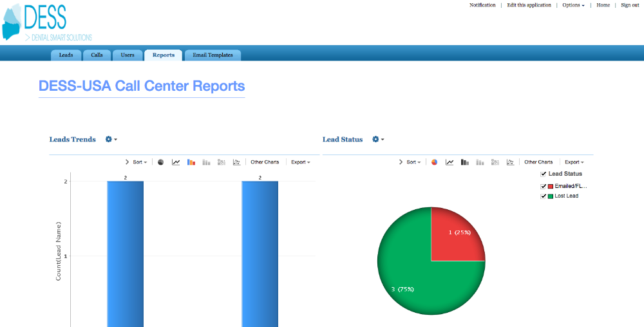Click the Lead Status panel title
644x327 pixels.
tap(343, 140)
